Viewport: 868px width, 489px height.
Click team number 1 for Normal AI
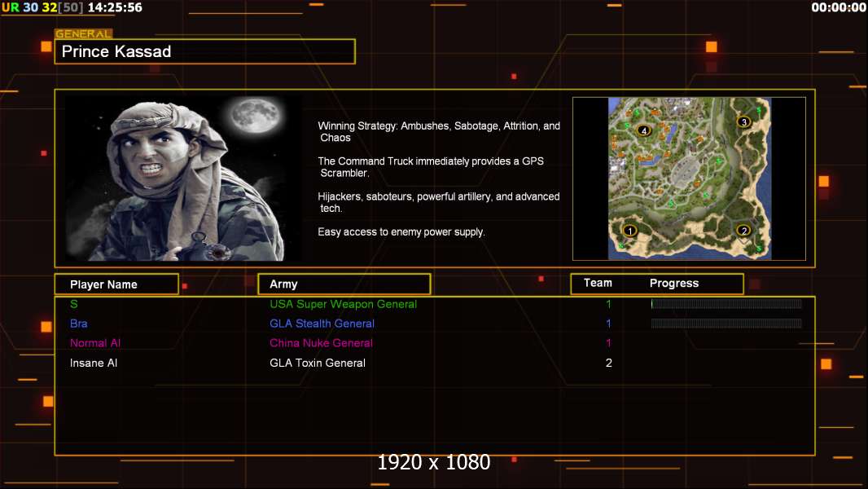coord(609,343)
